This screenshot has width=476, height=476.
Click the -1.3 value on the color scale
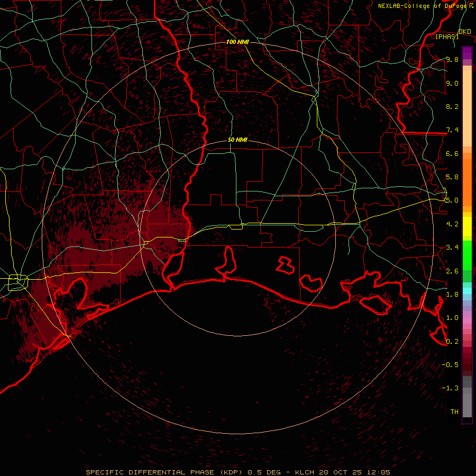(450, 388)
